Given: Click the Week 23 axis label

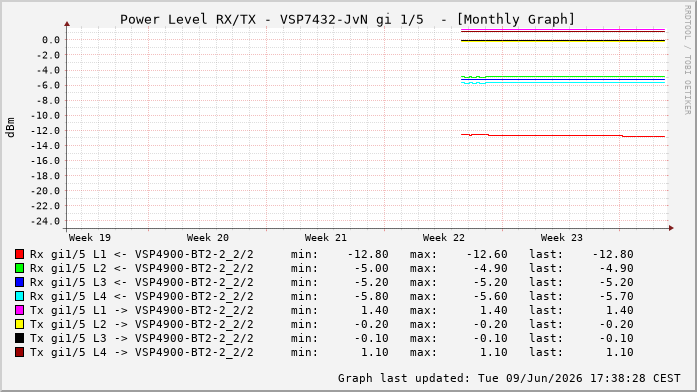Looking at the screenshot, I should pos(561,238).
